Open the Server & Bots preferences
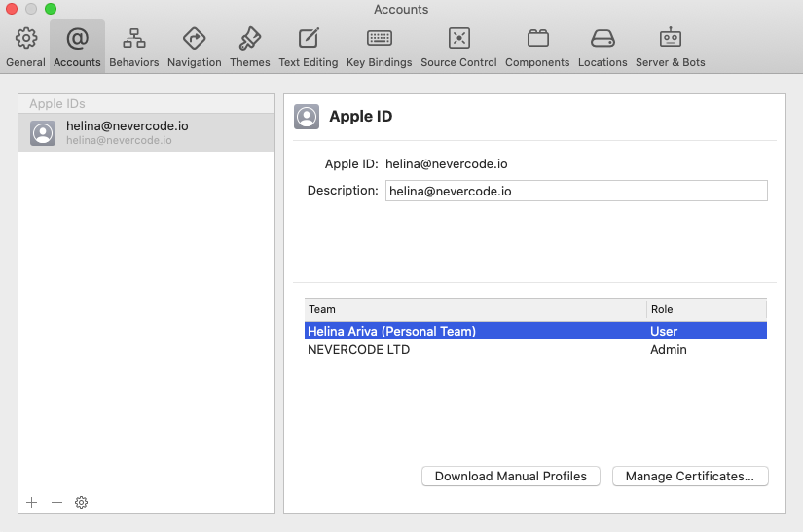 click(x=670, y=47)
